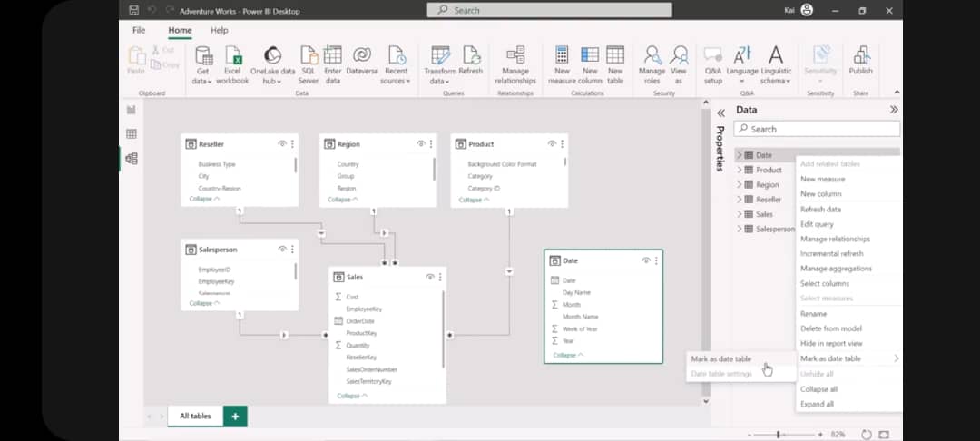Viewport: 980px width, 441px height.
Task: Create a New column from ribbon
Action: [x=590, y=65]
